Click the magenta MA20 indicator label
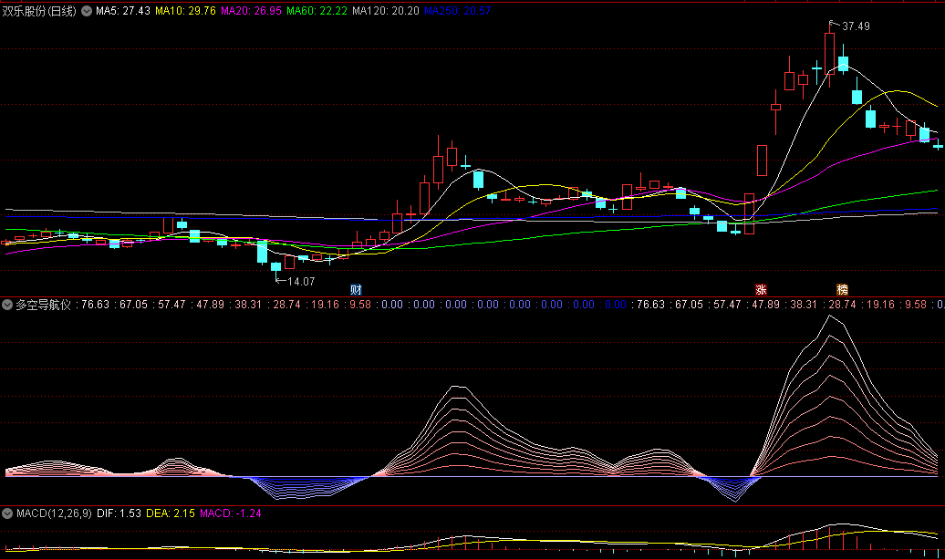This screenshot has height=560, width=945. point(251,11)
